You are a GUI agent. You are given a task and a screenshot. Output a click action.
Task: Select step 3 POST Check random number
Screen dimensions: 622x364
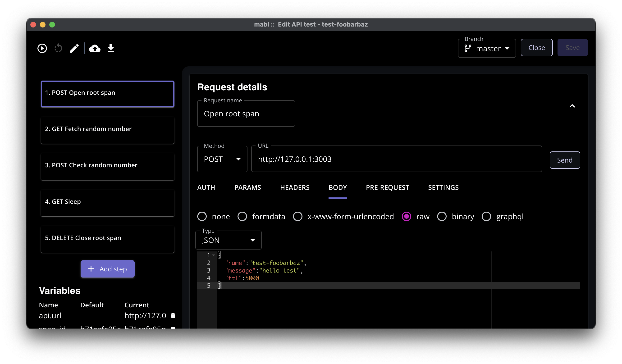(x=108, y=166)
